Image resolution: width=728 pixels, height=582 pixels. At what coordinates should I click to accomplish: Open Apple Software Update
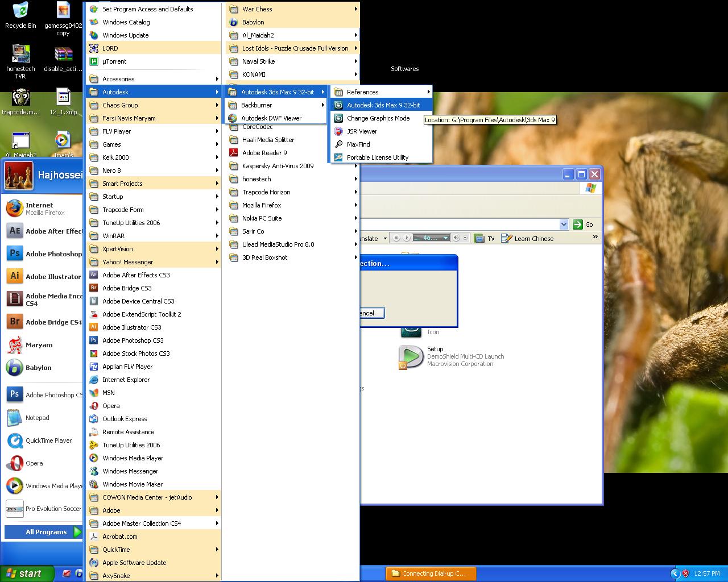pos(154,563)
